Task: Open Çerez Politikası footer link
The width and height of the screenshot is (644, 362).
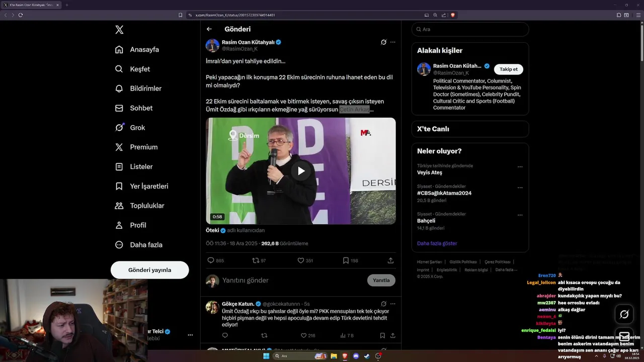Action: [x=498, y=262]
